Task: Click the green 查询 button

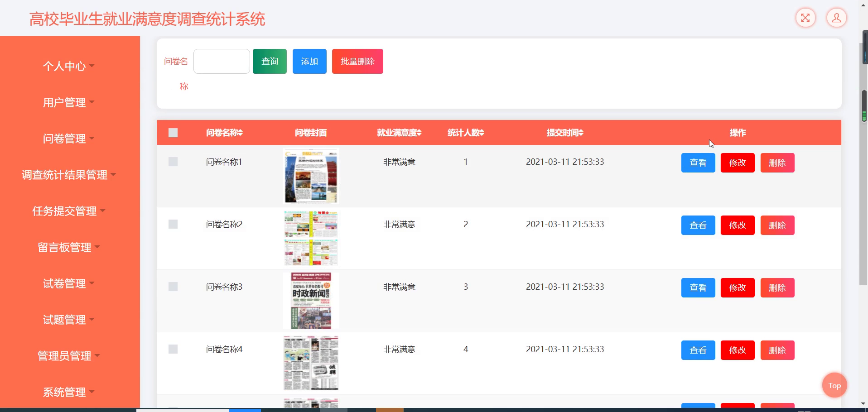Action: pos(270,61)
